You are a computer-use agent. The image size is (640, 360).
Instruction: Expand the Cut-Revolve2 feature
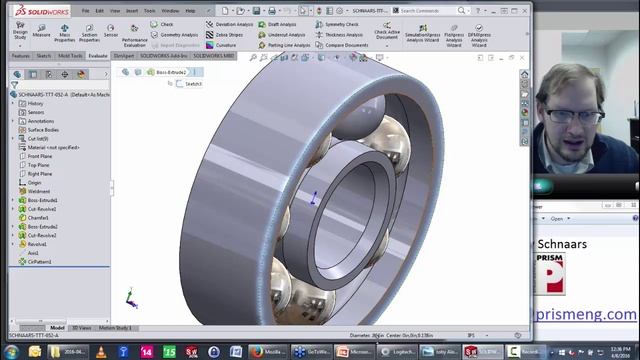13,236
